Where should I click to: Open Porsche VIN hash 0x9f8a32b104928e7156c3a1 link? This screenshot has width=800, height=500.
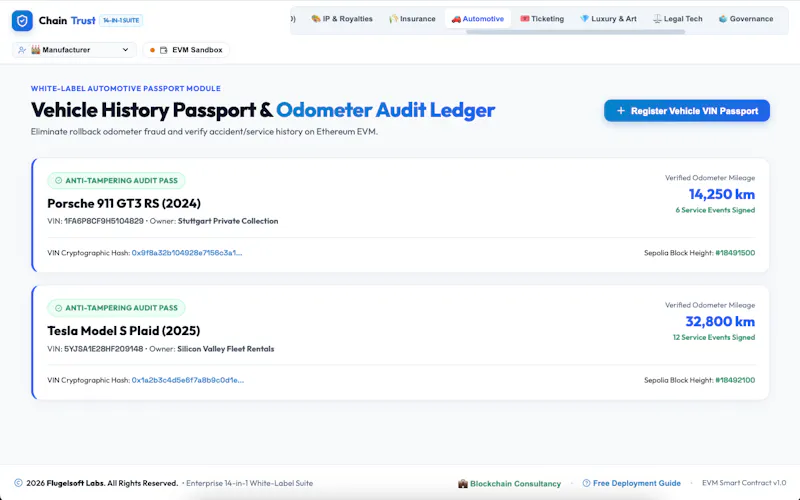(x=187, y=253)
